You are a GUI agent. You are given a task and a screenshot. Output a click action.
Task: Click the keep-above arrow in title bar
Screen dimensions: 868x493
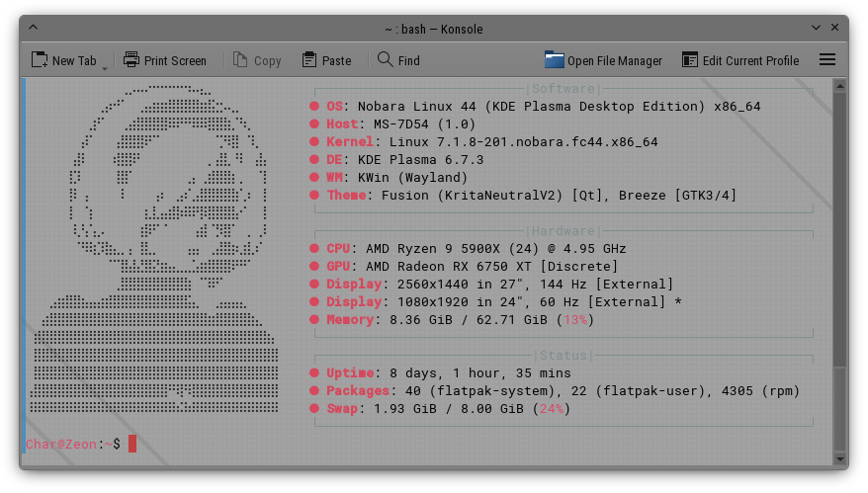tap(34, 27)
